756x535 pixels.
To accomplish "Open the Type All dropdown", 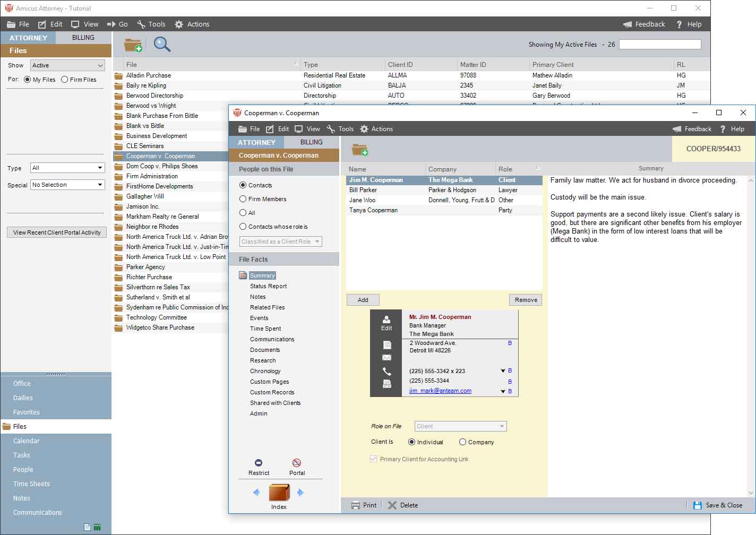I will (x=67, y=168).
